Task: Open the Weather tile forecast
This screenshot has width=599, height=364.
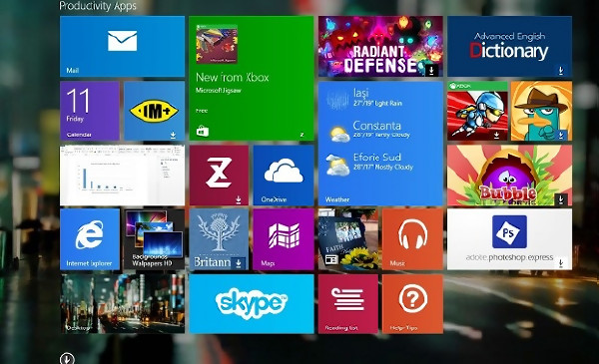Action: (380, 144)
